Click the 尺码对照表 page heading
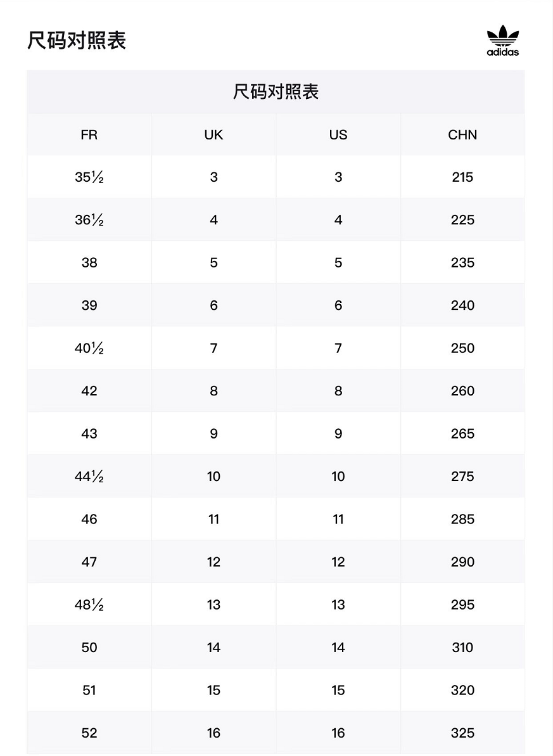The height and width of the screenshot is (756, 553). pyautogui.click(x=76, y=40)
